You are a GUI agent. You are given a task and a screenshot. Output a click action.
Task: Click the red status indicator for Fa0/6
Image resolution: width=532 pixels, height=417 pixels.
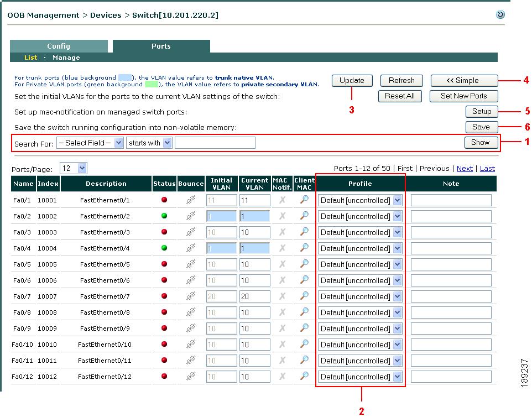click(x=164, y=280)
